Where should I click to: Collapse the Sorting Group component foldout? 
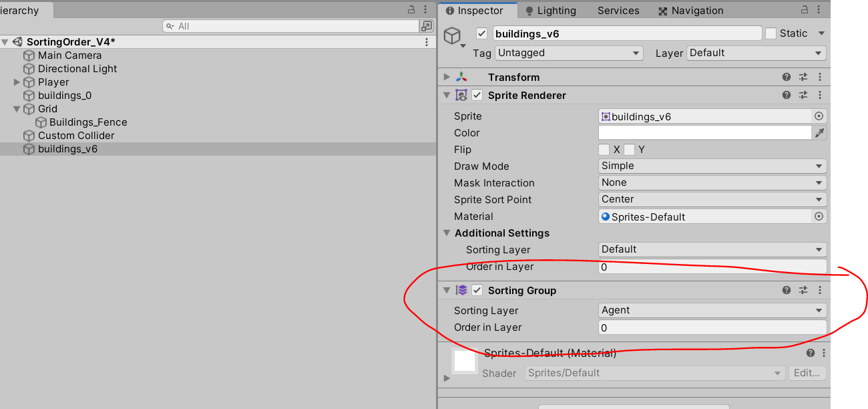447,291
